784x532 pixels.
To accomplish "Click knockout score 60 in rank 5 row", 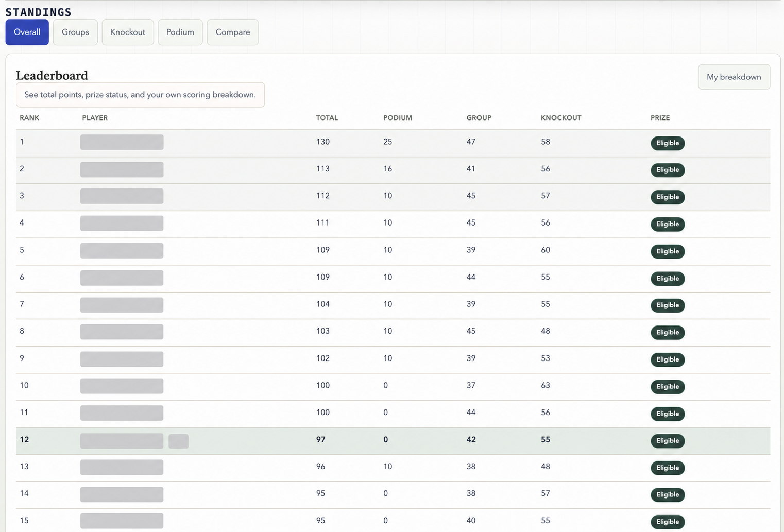I will pos(546,250).
